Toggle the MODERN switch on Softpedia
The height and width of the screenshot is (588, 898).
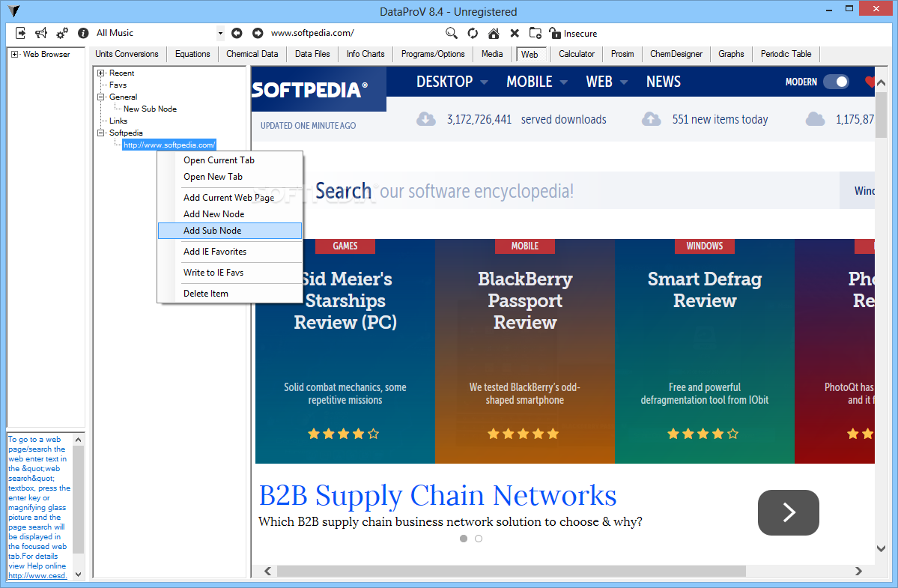836,82
